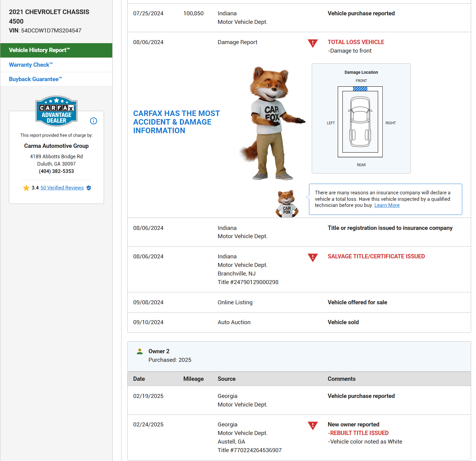This screenshot has width=476, height=461.
Task: Click the dealer phone number (404) 382-5353
Action: coord(56,171)
